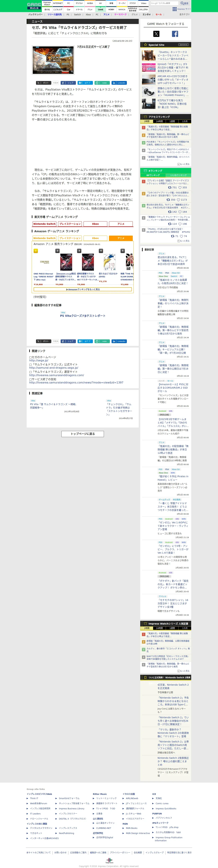
Task: Expand Impress Watch popular articles もっと見る
Action: click(x=184, y=671)
